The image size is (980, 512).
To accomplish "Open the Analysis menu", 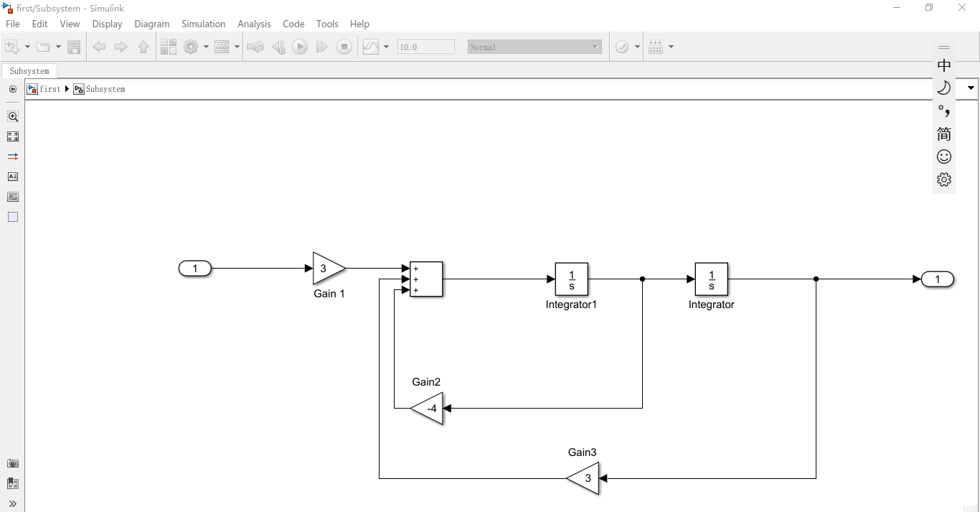I will point(255,24).
